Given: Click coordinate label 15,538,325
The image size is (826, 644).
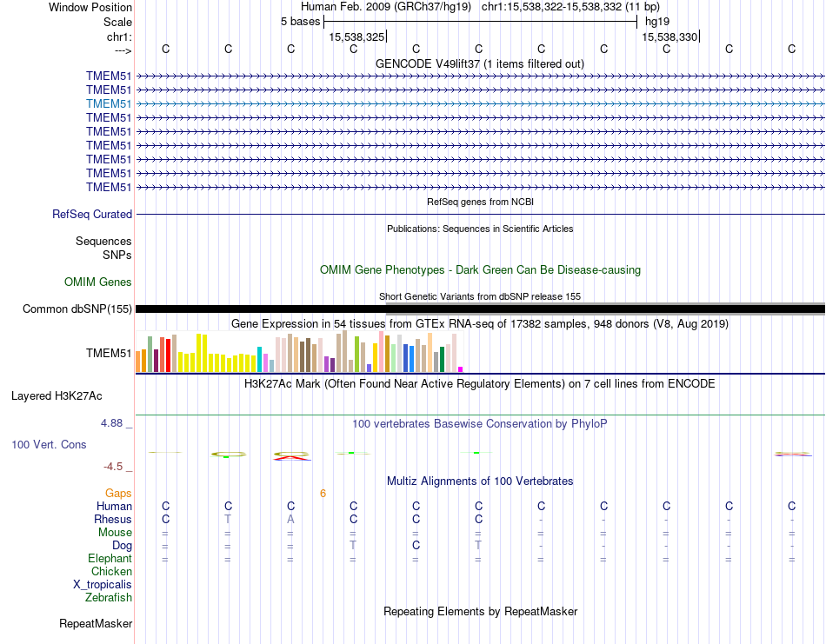Looking at the screenshot, I should coord(356,37).
